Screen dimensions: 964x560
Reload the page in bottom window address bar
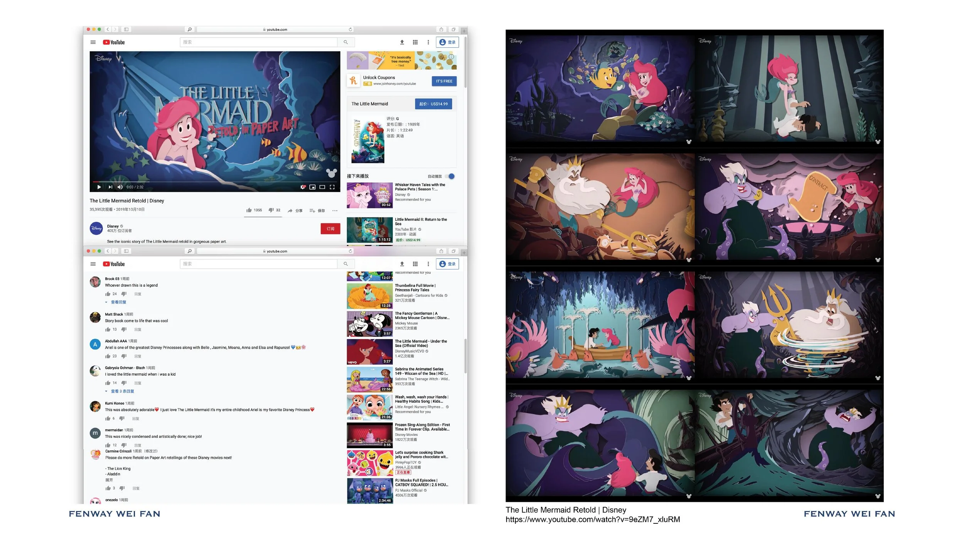350,251
